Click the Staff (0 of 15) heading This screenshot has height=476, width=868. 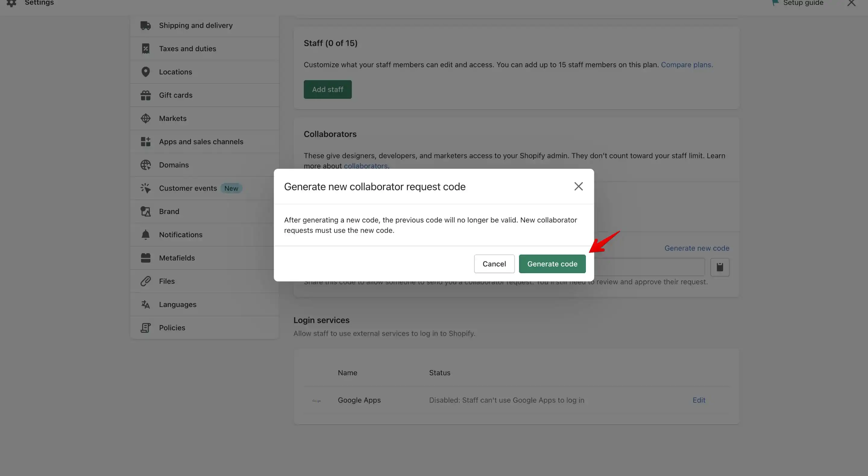coord(331,43)
